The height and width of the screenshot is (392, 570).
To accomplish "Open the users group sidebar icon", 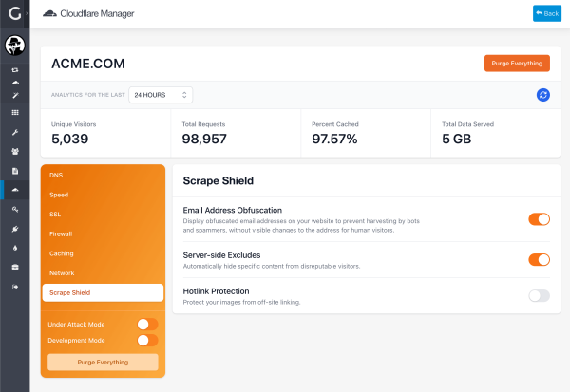I will (15, 152).
